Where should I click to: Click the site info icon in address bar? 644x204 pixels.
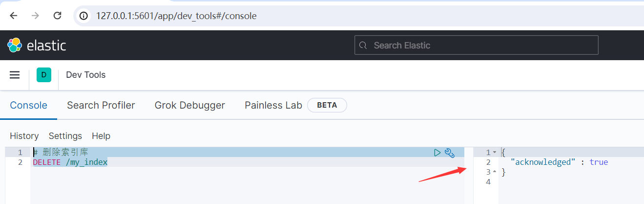pos(84,16)
